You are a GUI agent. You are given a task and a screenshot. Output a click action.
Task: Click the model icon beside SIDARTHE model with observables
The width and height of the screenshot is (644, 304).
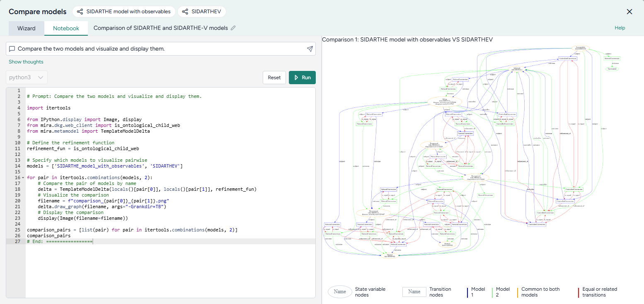pyautogui.click(x=80, y=12)
